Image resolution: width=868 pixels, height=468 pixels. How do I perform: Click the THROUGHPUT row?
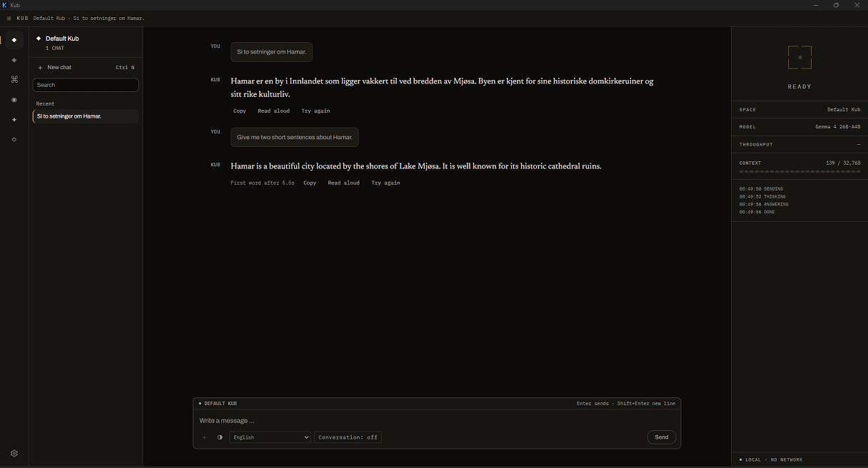[799, 145]
